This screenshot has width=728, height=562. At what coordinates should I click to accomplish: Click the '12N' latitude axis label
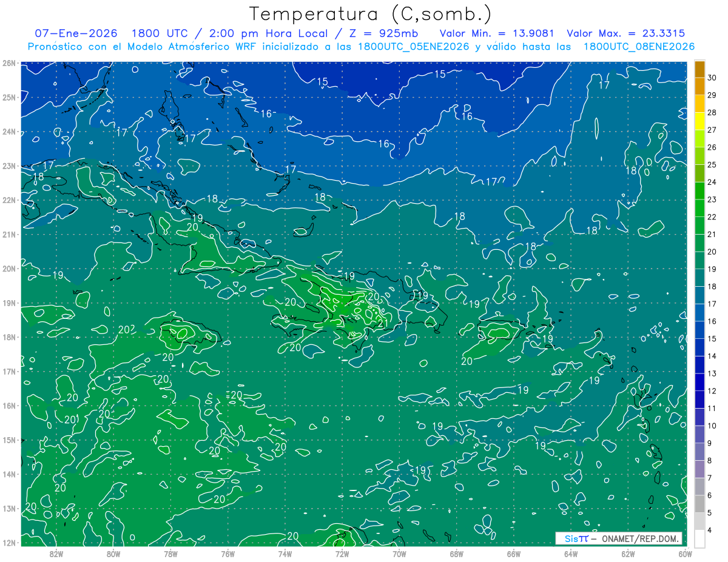point(8,543)
